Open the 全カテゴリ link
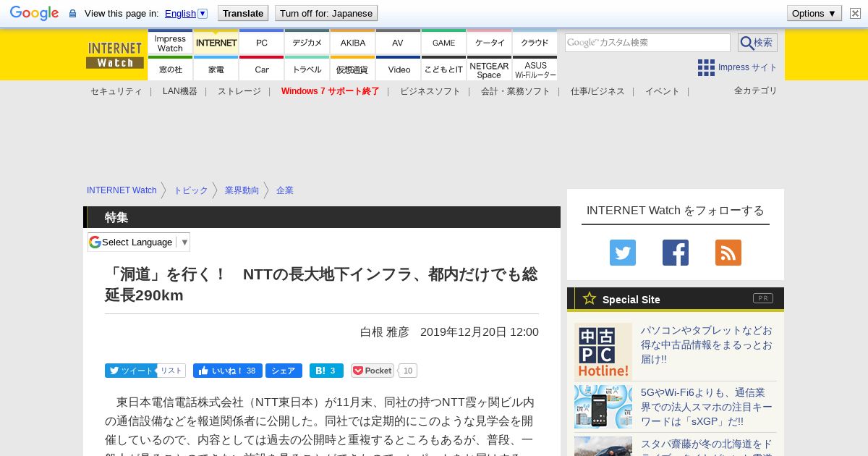Image resolution: width=868 pixels, height=456 pixels. point(756,90)
